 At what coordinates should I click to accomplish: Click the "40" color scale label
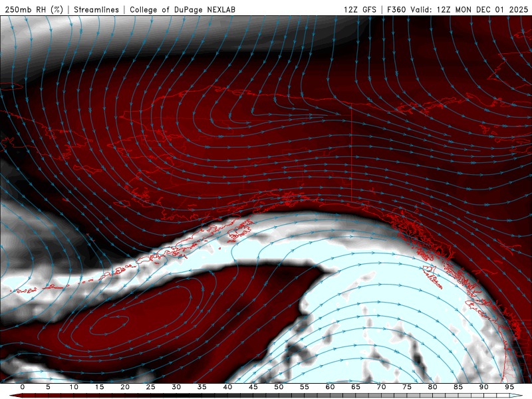coord(227,387)
